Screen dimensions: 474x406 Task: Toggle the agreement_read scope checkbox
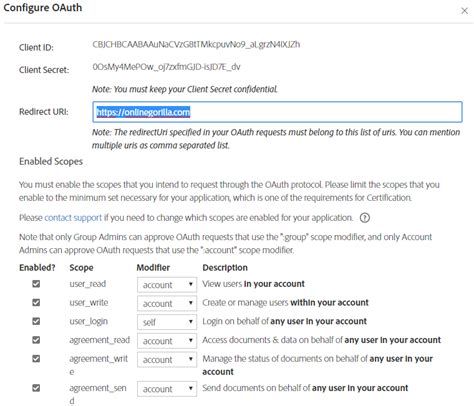click(36, 340)
